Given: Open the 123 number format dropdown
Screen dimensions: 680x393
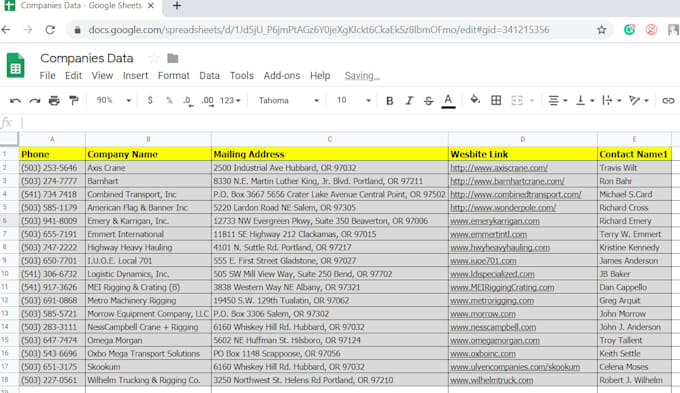Looking at the screenshot, I should pyautogui.click(x=230, y=101).
